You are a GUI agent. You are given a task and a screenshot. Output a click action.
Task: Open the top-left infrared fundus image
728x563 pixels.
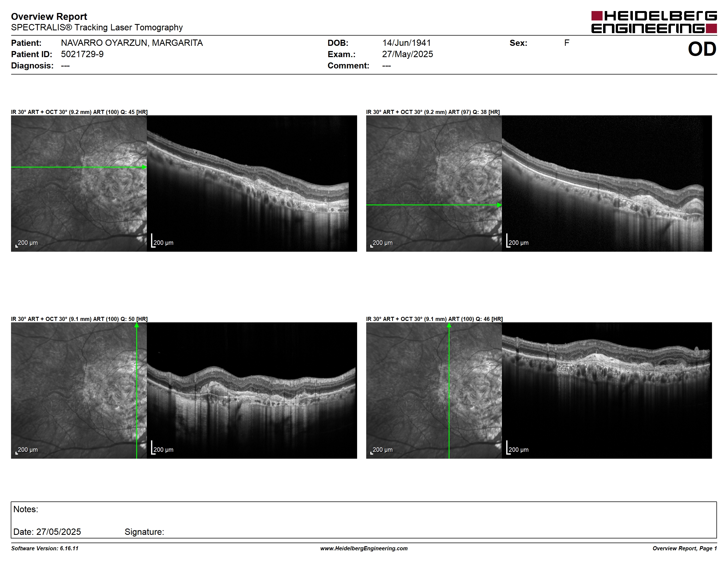[x=79, y=184]
